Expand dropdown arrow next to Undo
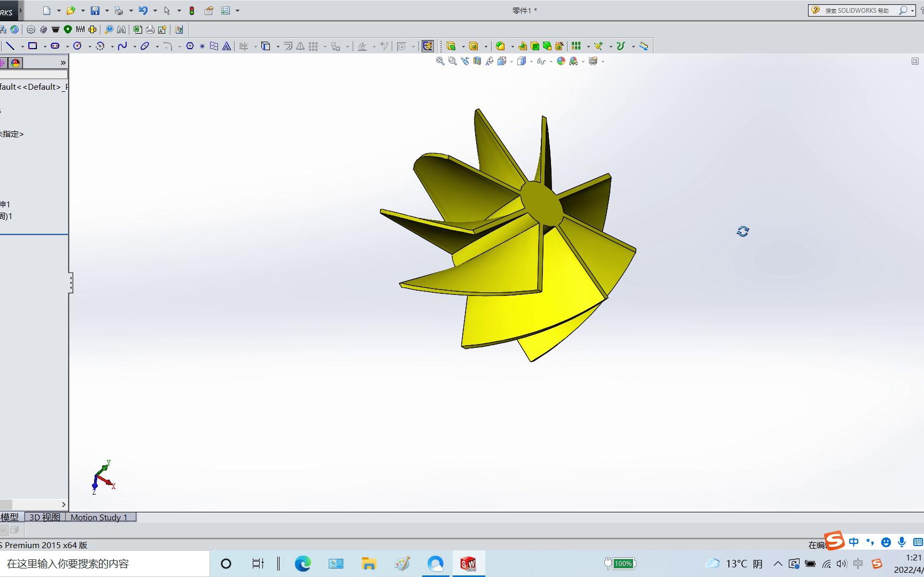 coord(155,11)
